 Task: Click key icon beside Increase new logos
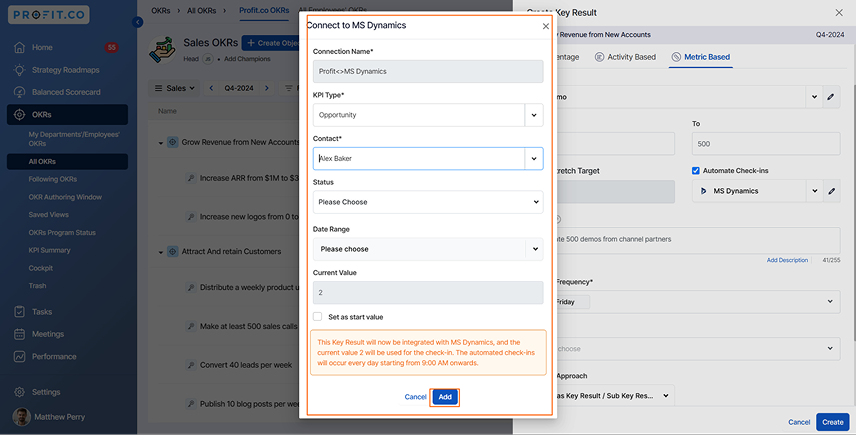coord(191,217)
